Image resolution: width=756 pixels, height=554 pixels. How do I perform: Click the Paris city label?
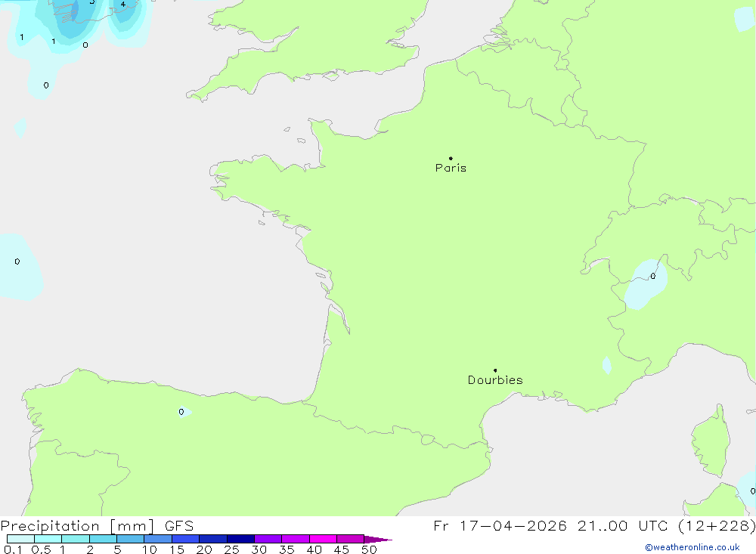[x=451, y=168]
